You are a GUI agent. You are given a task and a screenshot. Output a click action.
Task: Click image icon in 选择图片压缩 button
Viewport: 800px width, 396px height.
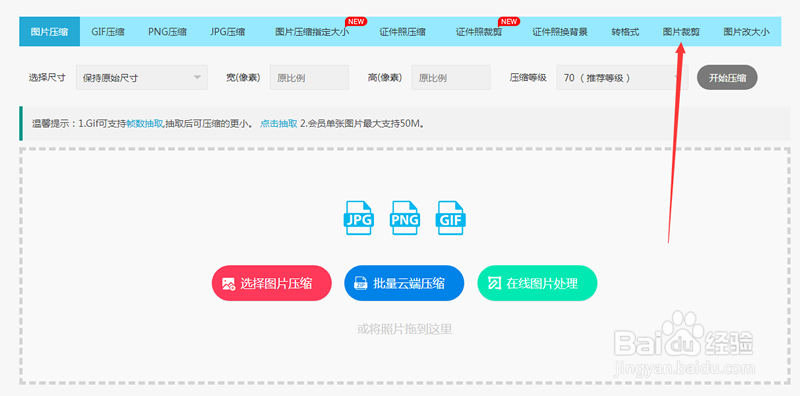click(x=229, y=284)
